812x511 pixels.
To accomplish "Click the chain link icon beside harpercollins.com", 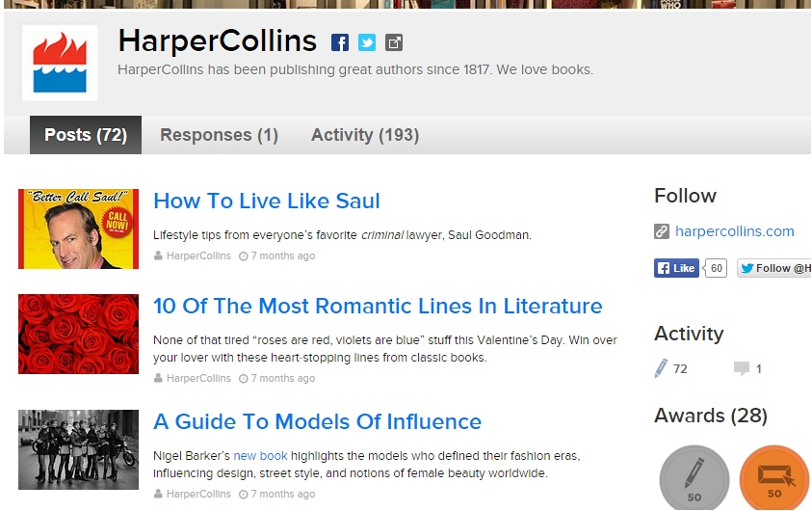I will coord(662,231).
